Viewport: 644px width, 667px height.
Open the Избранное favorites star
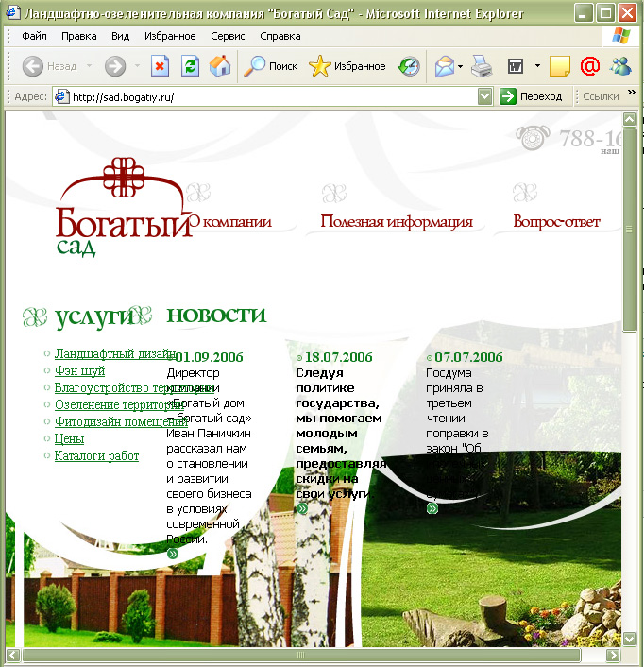tap(347, 66)
